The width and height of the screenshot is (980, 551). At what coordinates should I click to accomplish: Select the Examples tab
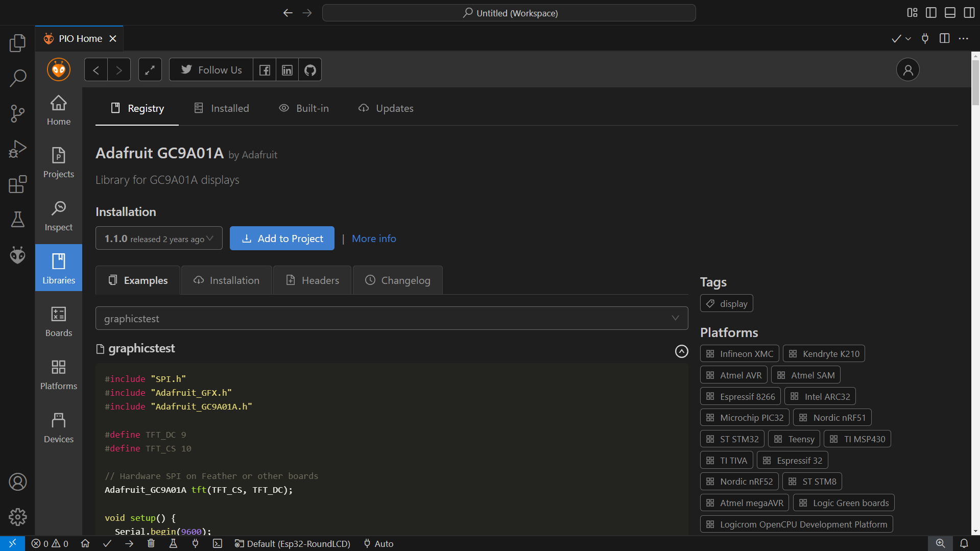138,280
